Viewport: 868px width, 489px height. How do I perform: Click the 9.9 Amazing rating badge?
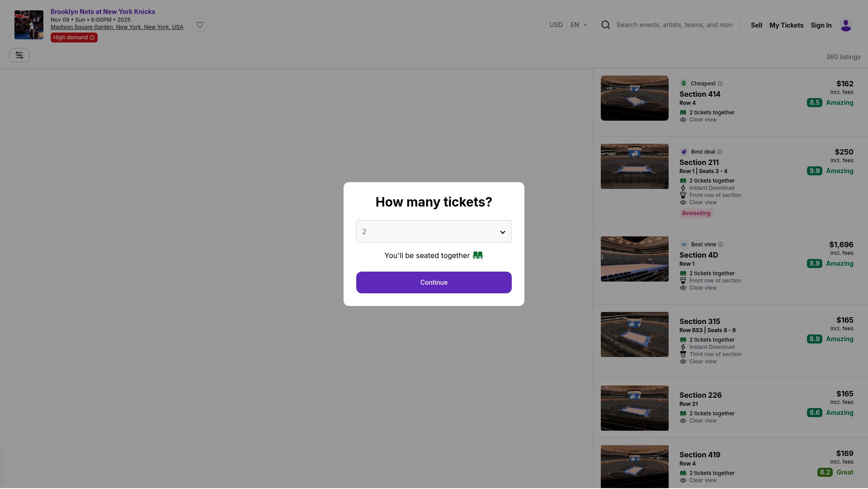(830, 171)
